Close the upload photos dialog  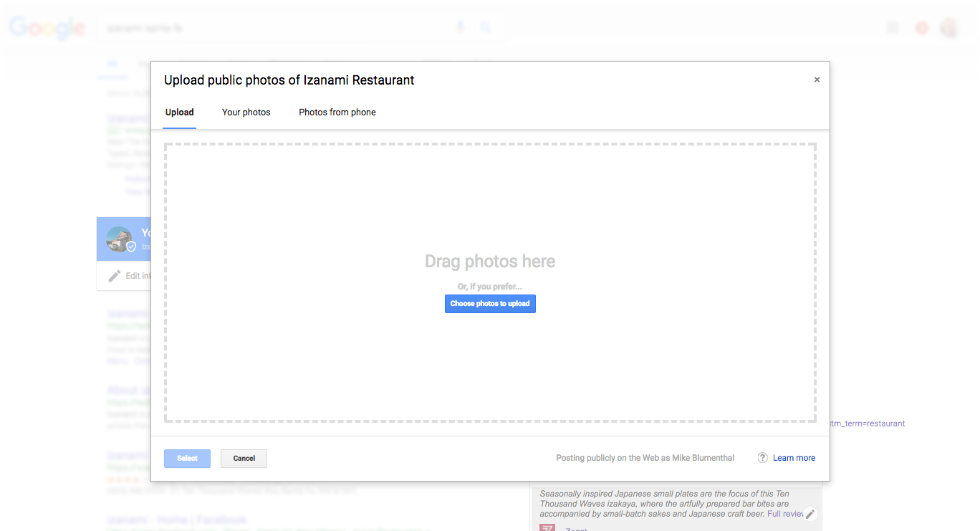click(x=817, y=80)
